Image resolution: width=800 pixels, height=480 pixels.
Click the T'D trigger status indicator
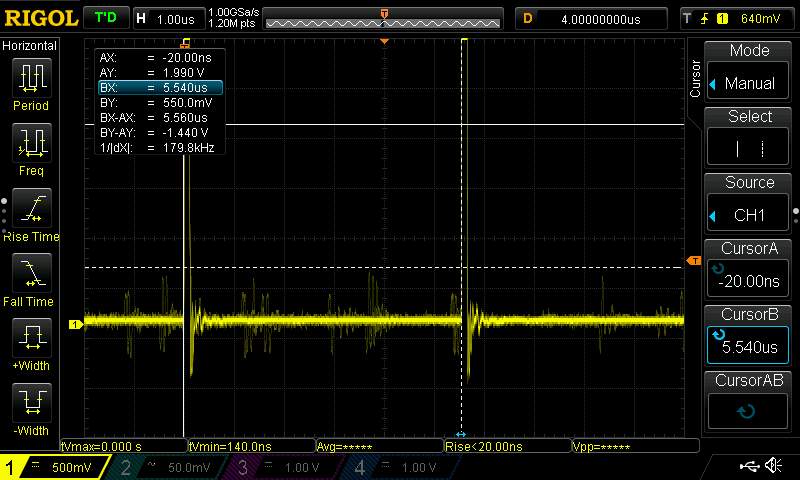pos(105,18)
